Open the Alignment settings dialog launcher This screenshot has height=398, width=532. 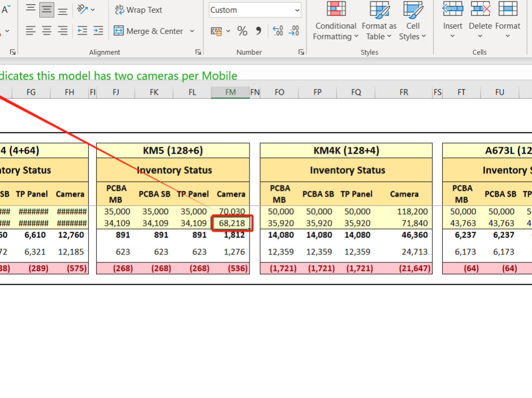coord(198,52)
